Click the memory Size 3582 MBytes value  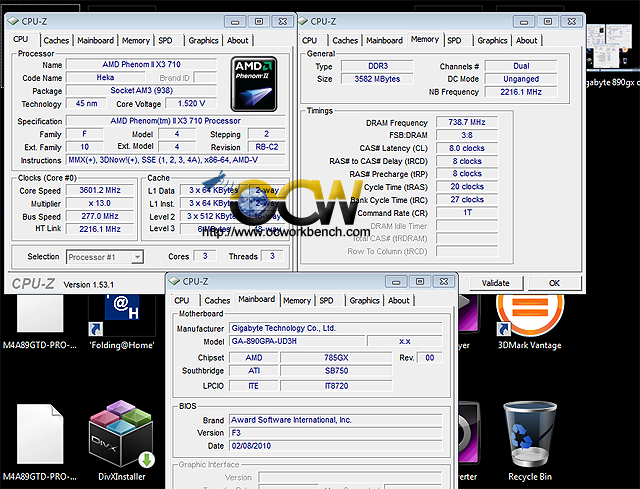378,79
